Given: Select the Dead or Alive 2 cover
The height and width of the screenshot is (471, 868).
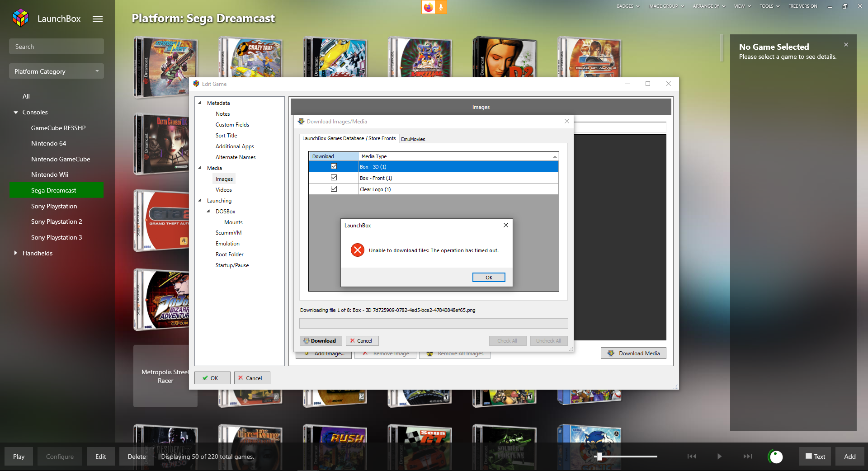Looking at the screenshot, I should click(589, 57).
